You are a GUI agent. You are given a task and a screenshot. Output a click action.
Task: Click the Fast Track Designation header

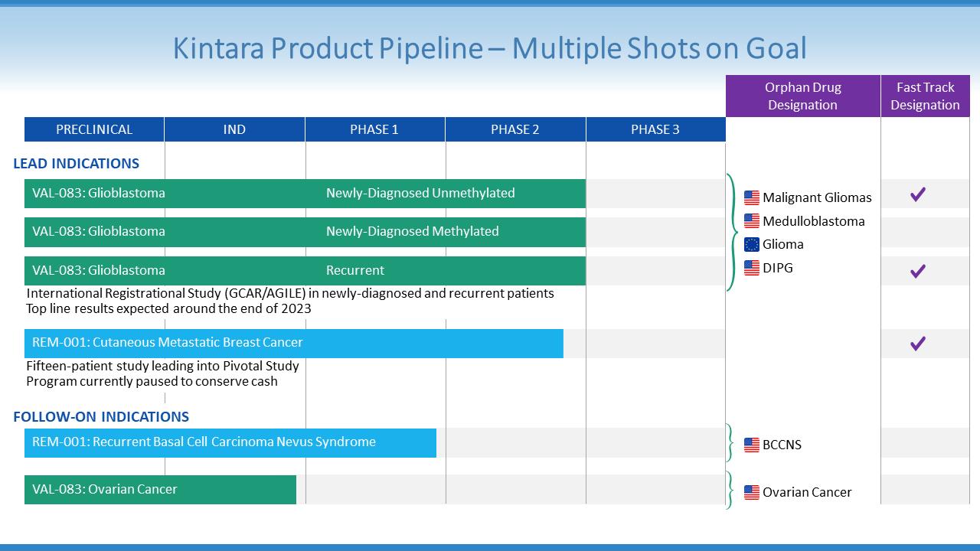click(x=925, y=96)
